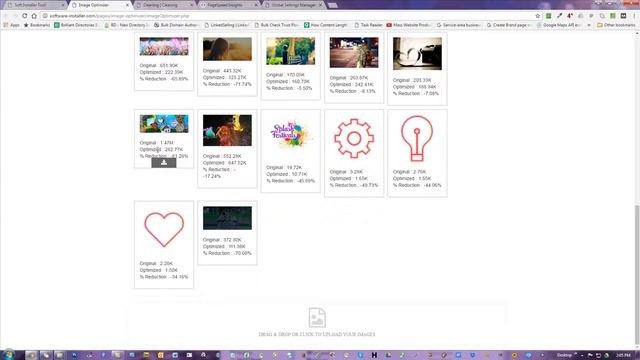Switch to the Image Optimizer browser tab
Image resolution: width=640 pixels, height=360 pixels.
(x=100, y=5)
